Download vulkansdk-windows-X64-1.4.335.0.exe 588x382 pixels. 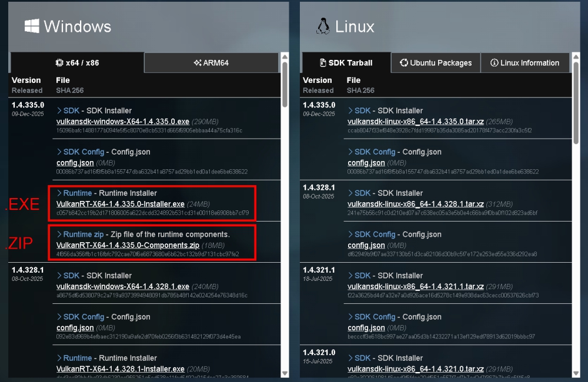[x=122, y=122]
